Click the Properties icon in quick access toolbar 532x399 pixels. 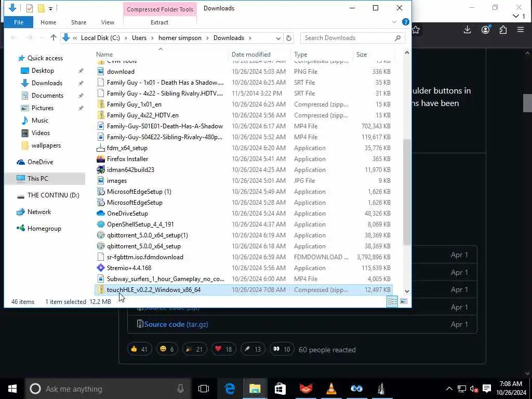(x=30, y=8)
